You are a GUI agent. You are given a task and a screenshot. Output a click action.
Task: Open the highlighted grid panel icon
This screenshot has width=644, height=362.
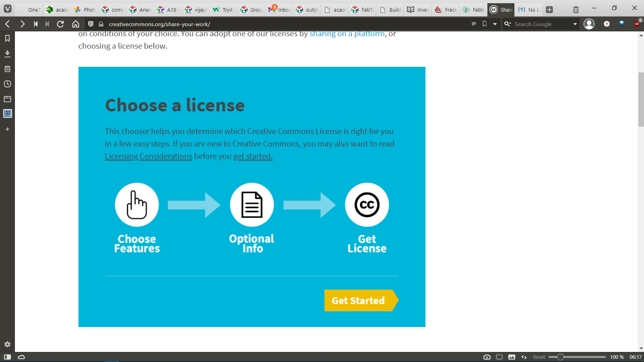pos(7,113)
